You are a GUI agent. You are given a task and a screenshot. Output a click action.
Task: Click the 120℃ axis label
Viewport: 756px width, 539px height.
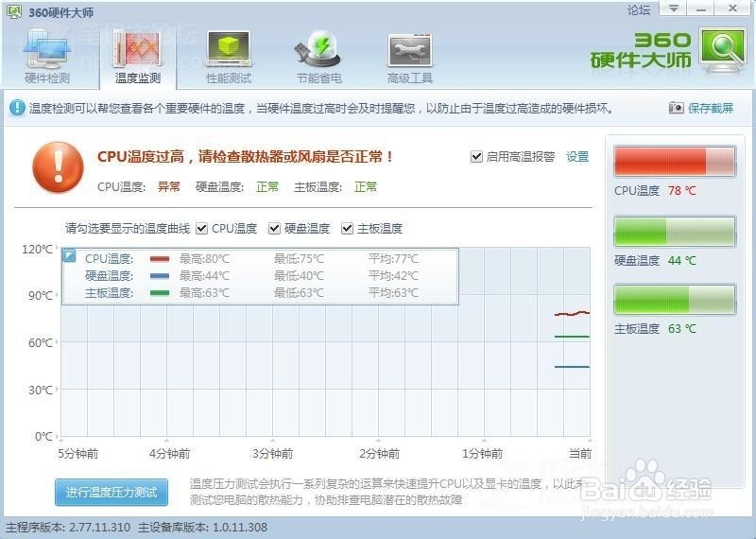pyautogui.click(x=37, y=249)
